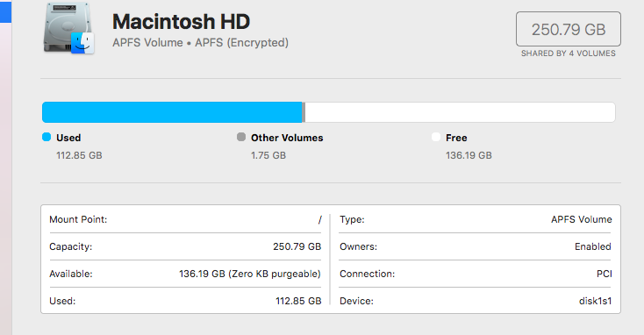Click the Used label in info table
The height and width of the screenshot is (335, 644).
pyautogui.click(x=62, y=301)
